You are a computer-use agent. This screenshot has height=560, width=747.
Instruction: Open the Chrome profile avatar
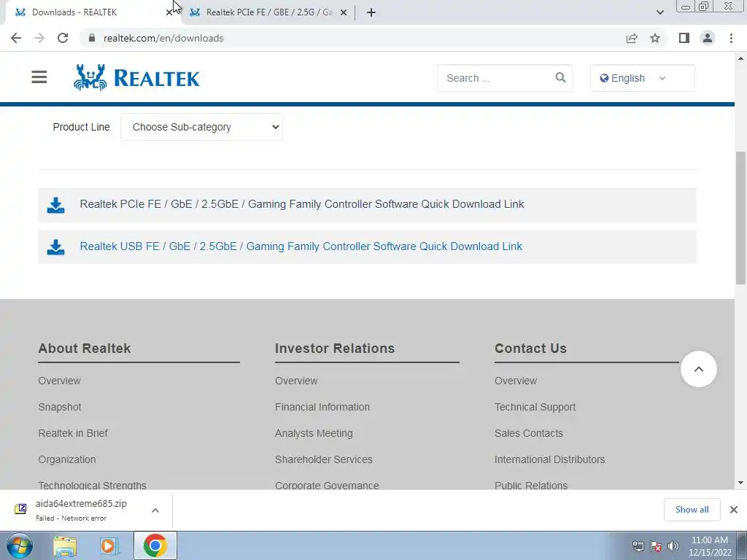[x=708, y=38]
